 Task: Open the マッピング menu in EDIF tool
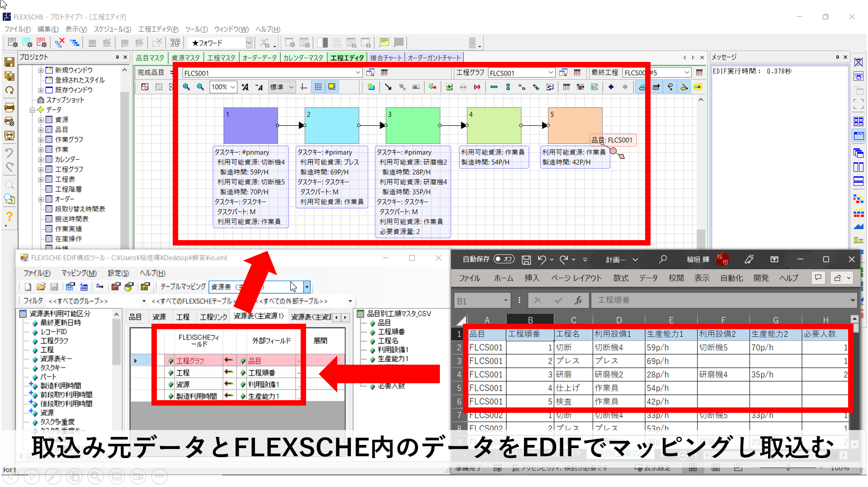(x=79, y=273)
